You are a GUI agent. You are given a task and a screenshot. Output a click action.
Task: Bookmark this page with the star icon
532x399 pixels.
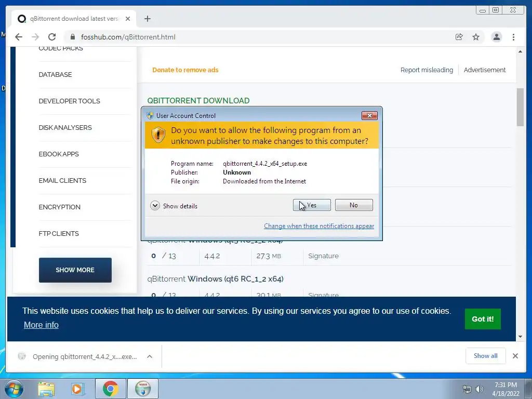[x=476, y=37]
